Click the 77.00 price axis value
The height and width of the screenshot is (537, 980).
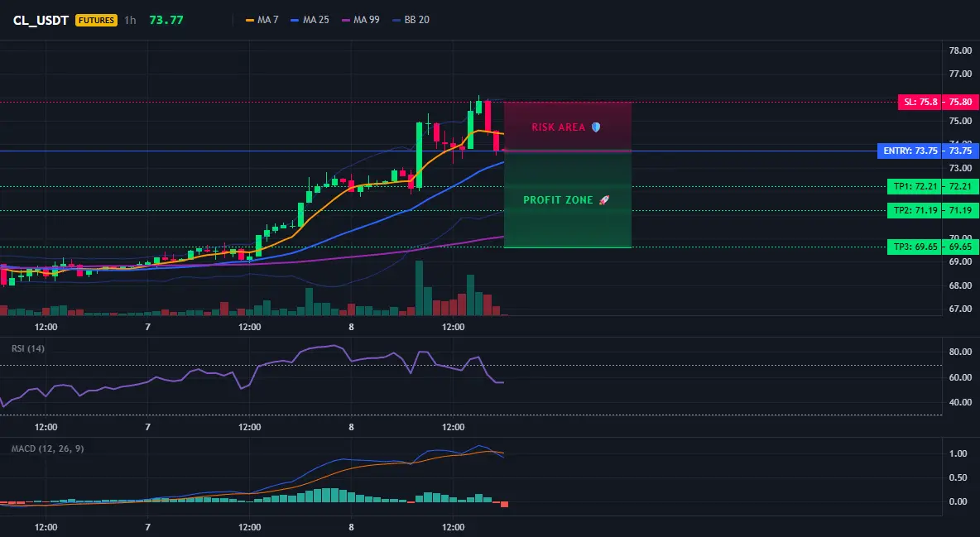(960, 74)
